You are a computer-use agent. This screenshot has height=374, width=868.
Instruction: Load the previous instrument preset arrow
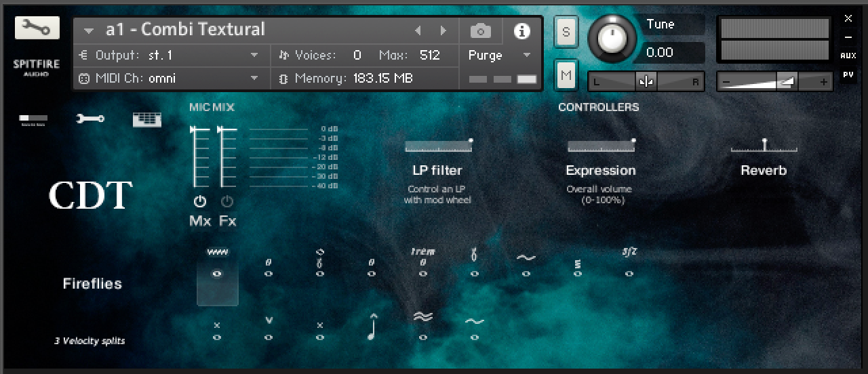[x=418, y=30]
